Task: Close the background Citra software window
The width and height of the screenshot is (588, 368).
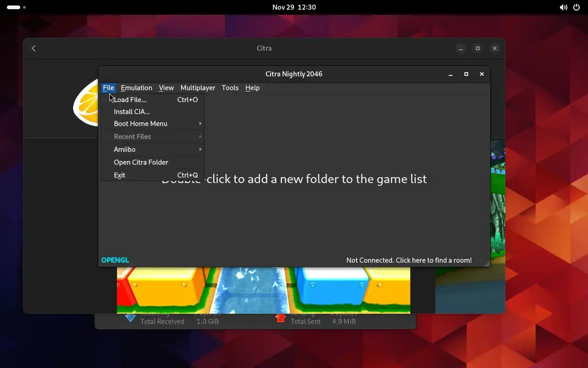Action: pos(495,48)
